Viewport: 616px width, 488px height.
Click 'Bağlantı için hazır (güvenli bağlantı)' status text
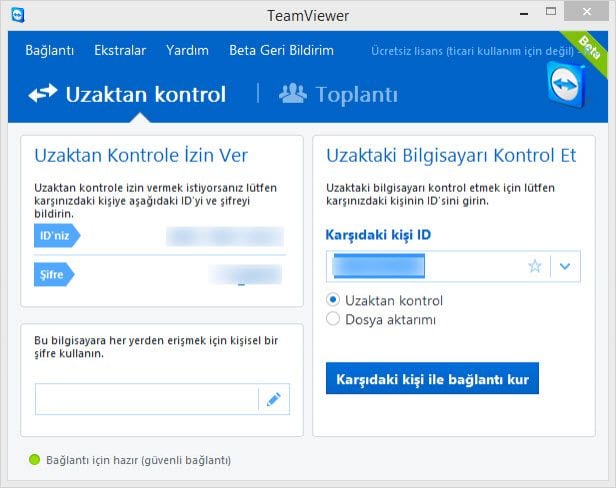138,460
